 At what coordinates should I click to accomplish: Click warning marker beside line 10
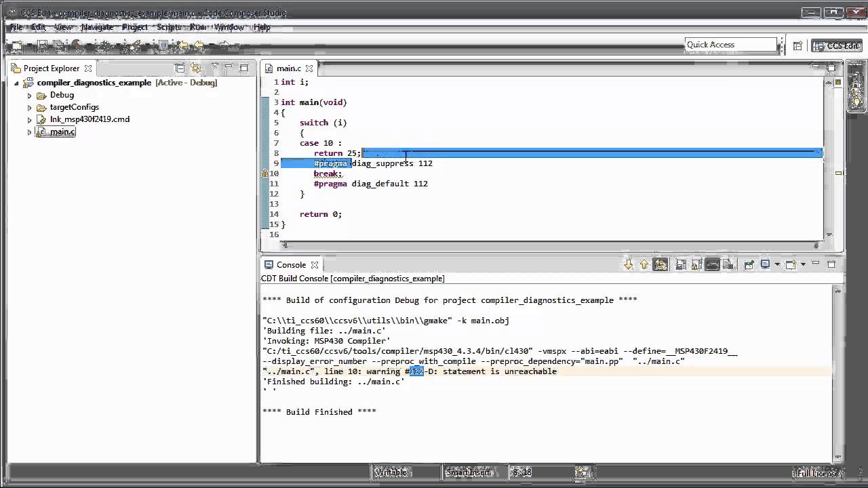pyautogui.click(x=265, y=174)
